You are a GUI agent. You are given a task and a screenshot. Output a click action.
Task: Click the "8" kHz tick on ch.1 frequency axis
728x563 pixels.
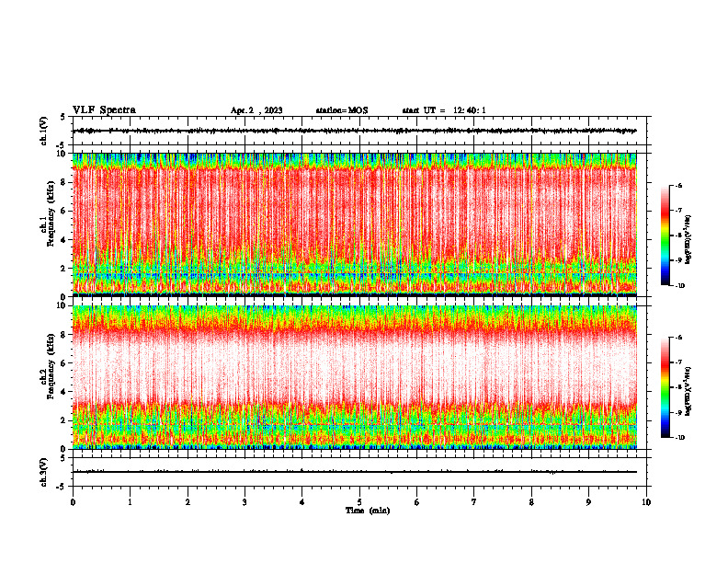[64, 182]
